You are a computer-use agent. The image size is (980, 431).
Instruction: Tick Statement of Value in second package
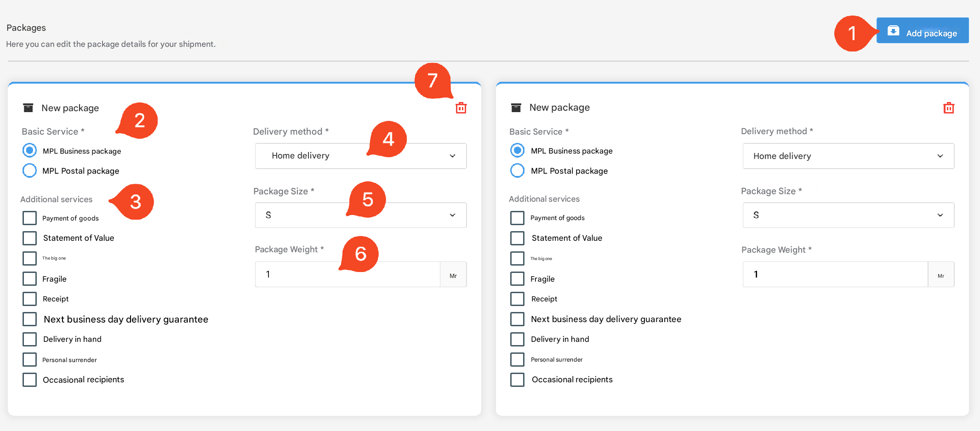point(517,238)
